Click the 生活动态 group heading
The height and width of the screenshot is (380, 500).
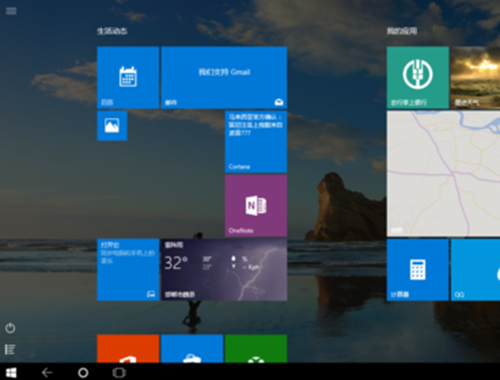(112, 31)
